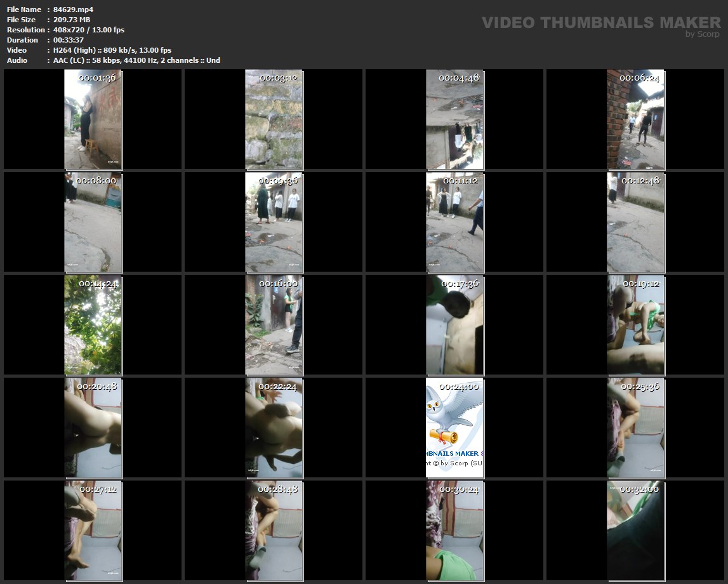Open the street thumbnail at 00:09:36

[x=274, y=222]
